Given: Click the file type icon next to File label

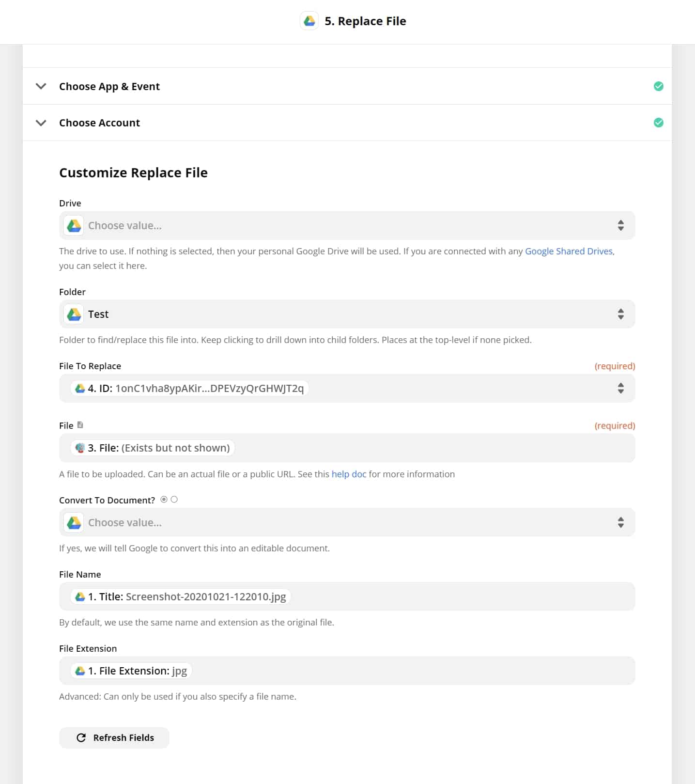Looking at the screenshot, I should click(80, 425).
